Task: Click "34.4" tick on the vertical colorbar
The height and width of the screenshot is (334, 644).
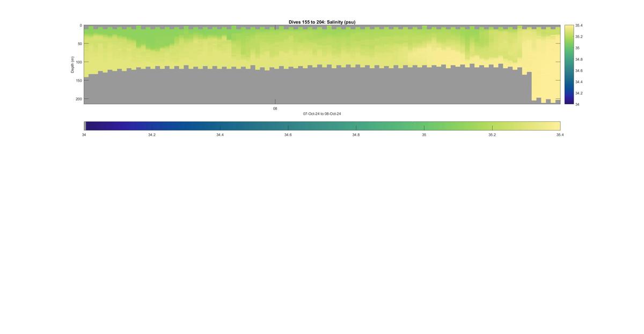Action: click(x=579, y=82)
